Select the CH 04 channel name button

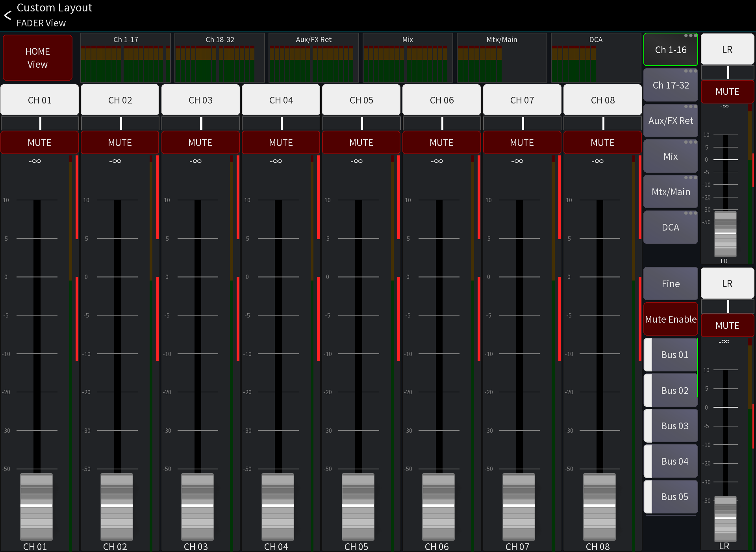(281, 100)
